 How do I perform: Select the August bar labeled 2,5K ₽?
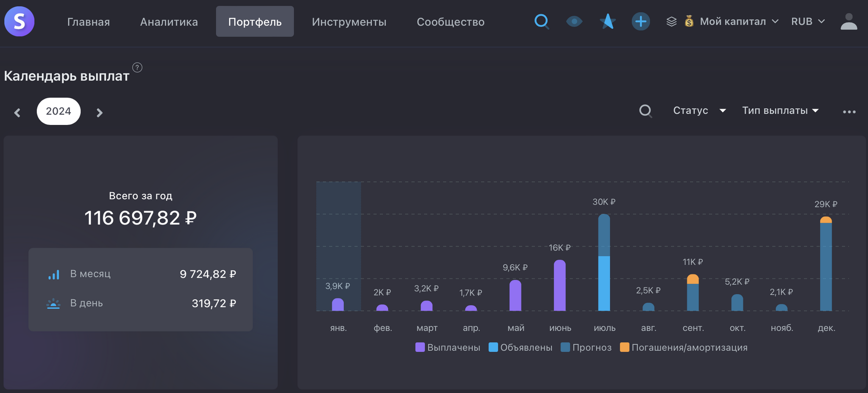(648, 307)
